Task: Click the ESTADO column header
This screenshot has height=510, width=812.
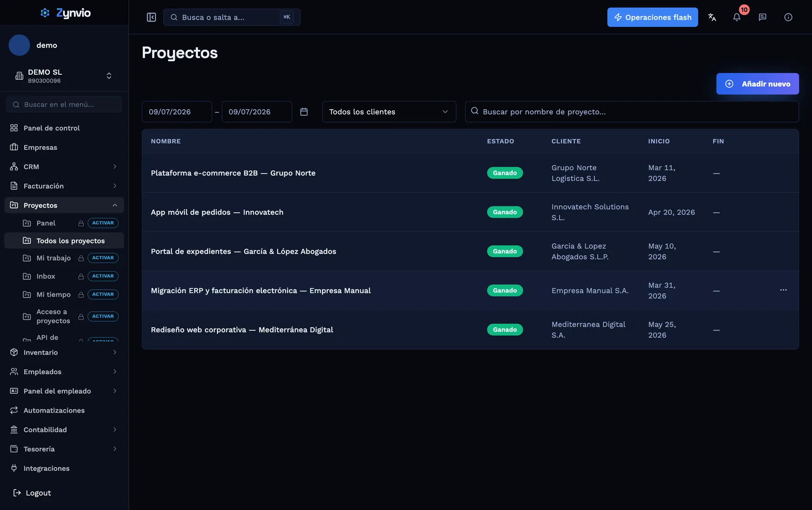Action: pyautogui.click(x=500, y=141)
